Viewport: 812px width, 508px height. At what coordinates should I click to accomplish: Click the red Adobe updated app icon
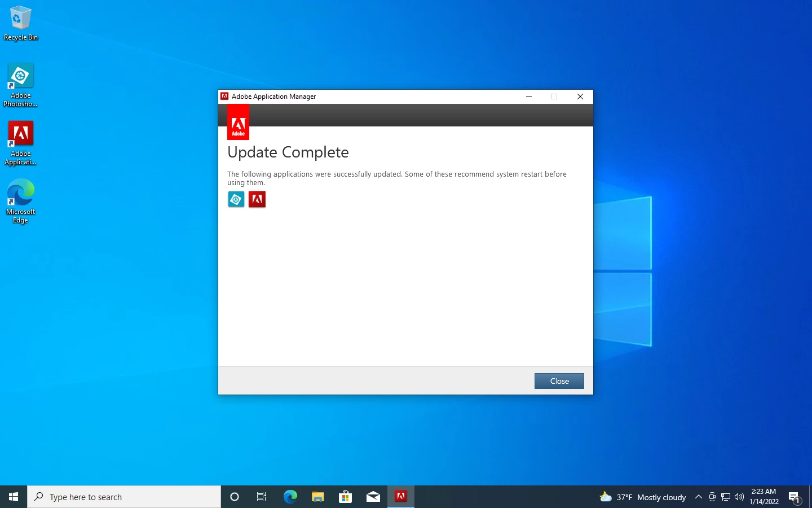(x=257, y=199)
